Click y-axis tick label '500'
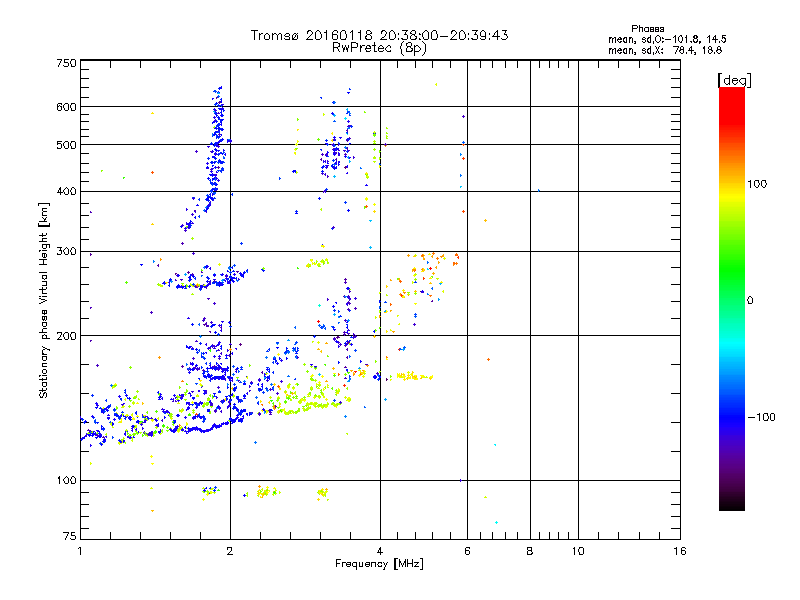 (66, 145)
